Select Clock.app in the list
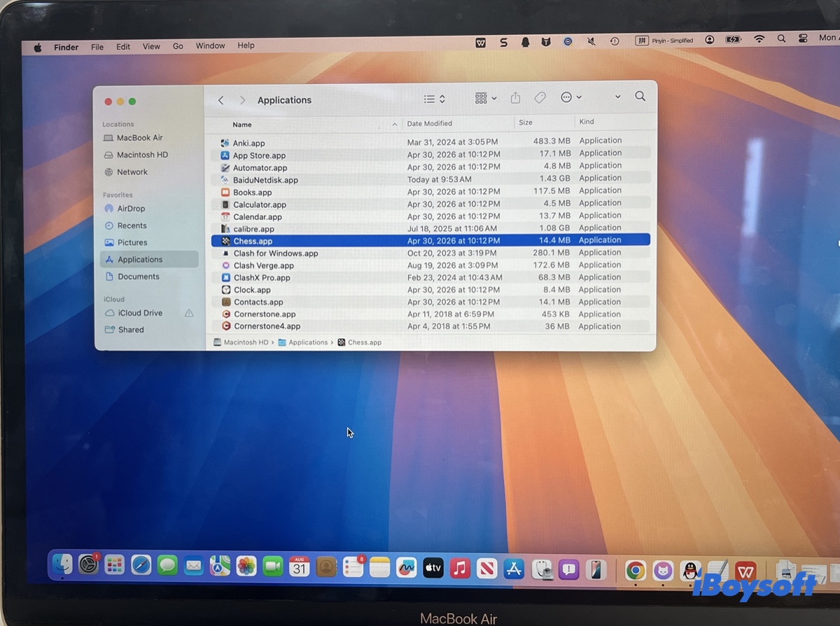The image size is (840, 626). (430, 289)
